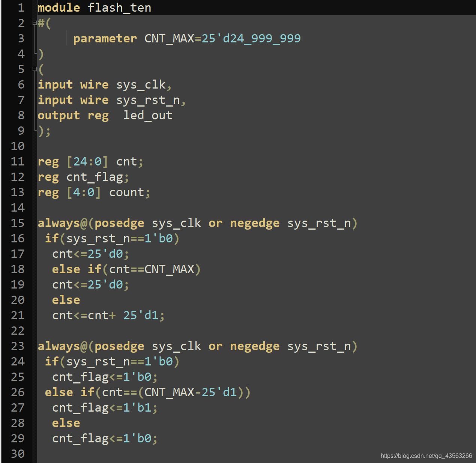The image size is (476, 463).
Task: Collapse the parameter block fold marker on line 2
Action: [35, 23]
